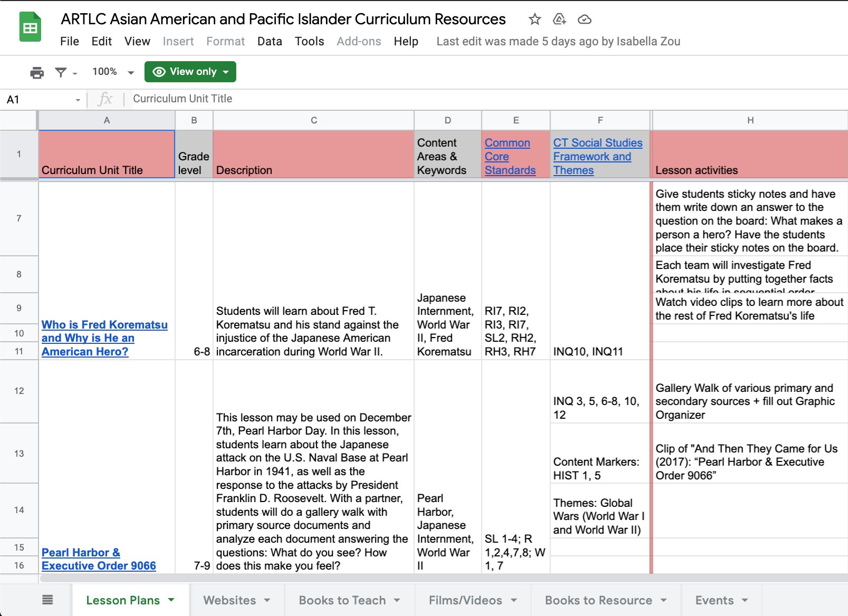Star this spreadsheet document

tap(535, 20)
